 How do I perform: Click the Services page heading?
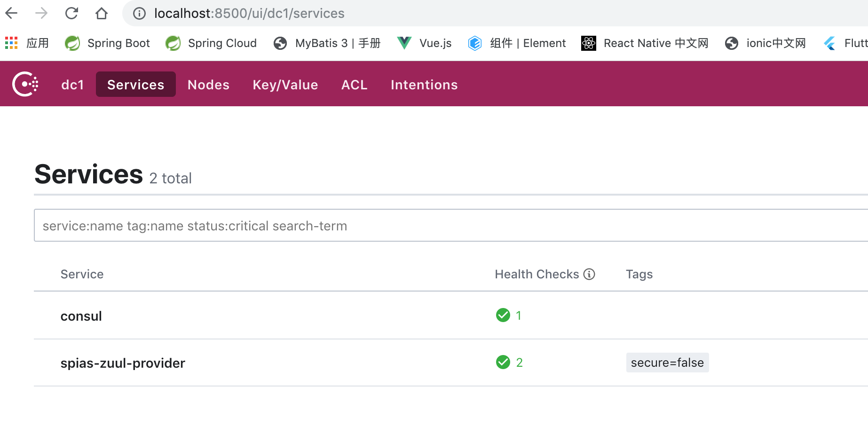[x=89, y=174]
